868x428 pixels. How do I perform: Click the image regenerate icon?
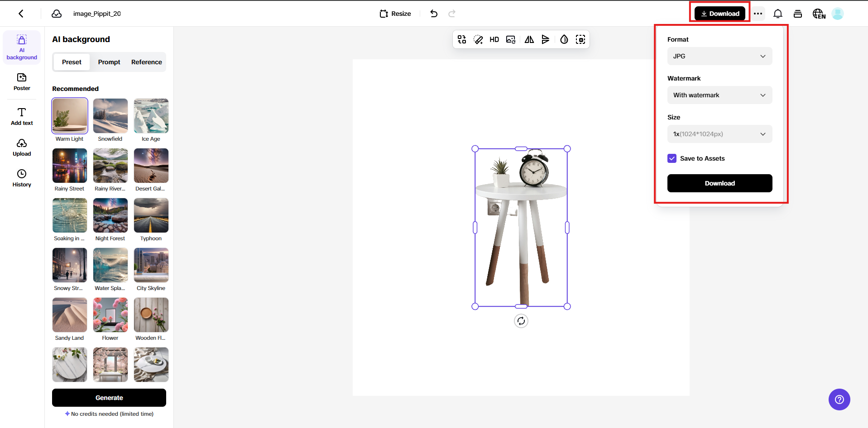tap(511, 39)
